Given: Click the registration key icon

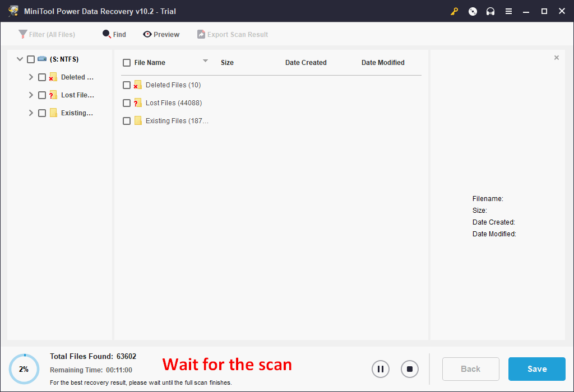Looking at the screenshot, I should 454,11.
